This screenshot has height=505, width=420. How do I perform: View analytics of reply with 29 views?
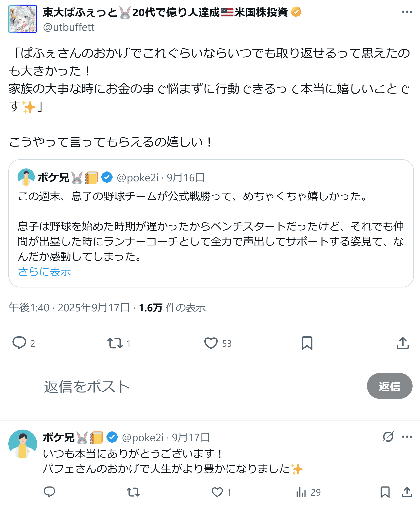[x=301, y=492]
